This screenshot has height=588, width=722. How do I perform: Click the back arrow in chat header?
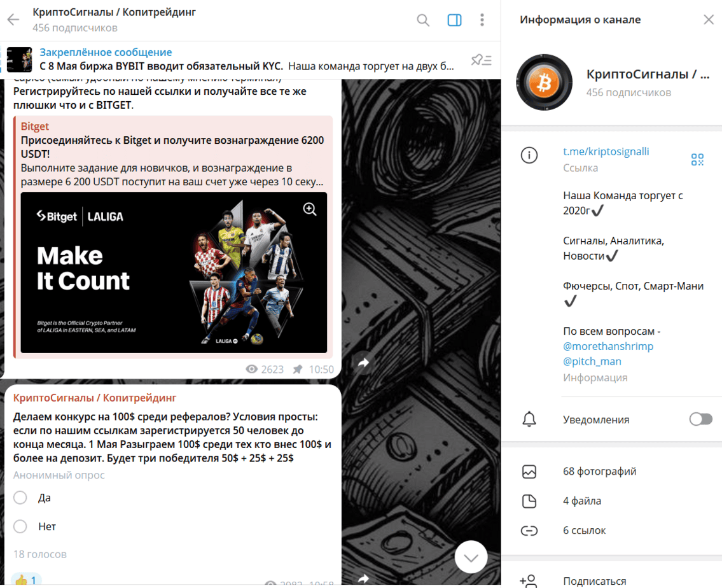click(13, 20)
